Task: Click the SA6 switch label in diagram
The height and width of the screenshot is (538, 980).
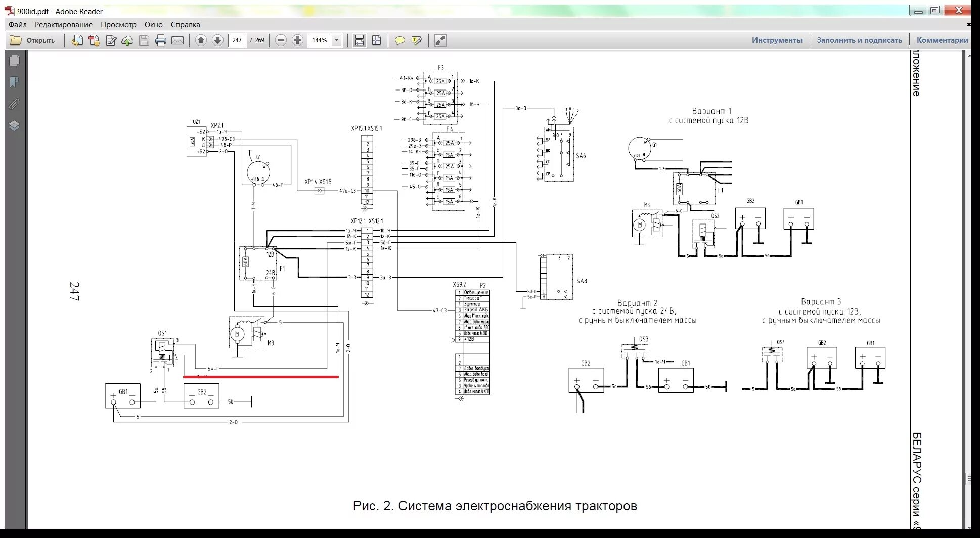Action: coord(581,156)
